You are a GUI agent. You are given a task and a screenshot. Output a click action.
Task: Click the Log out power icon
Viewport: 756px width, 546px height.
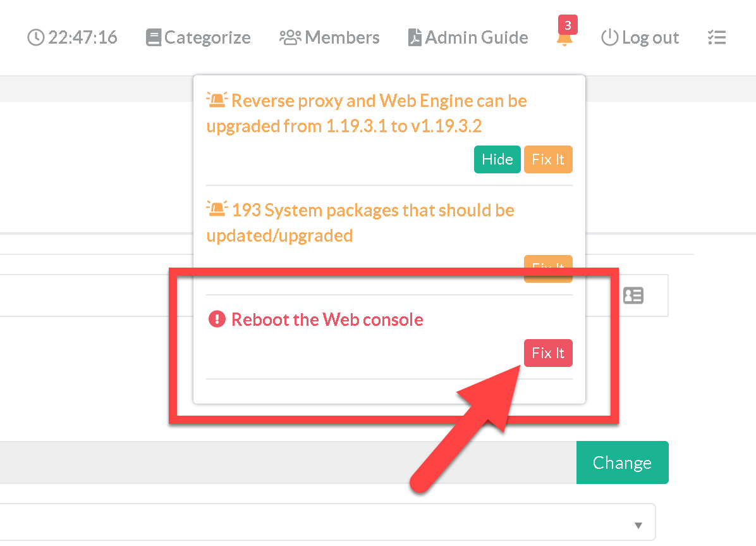(609, 38)
